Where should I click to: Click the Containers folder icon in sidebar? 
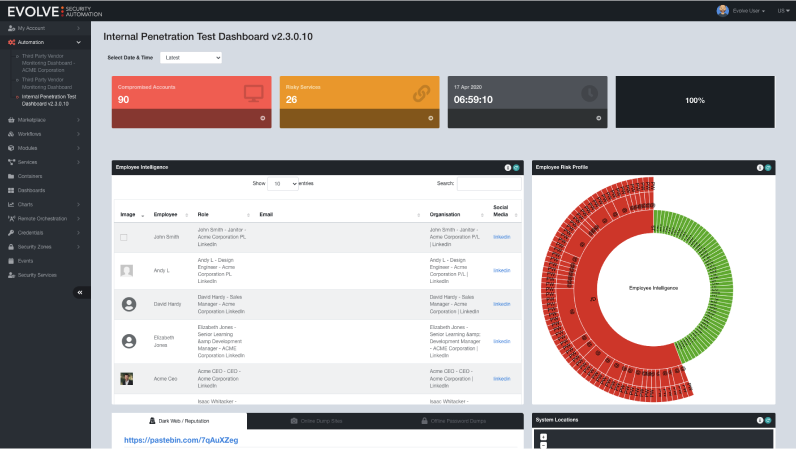coord(11,176)
